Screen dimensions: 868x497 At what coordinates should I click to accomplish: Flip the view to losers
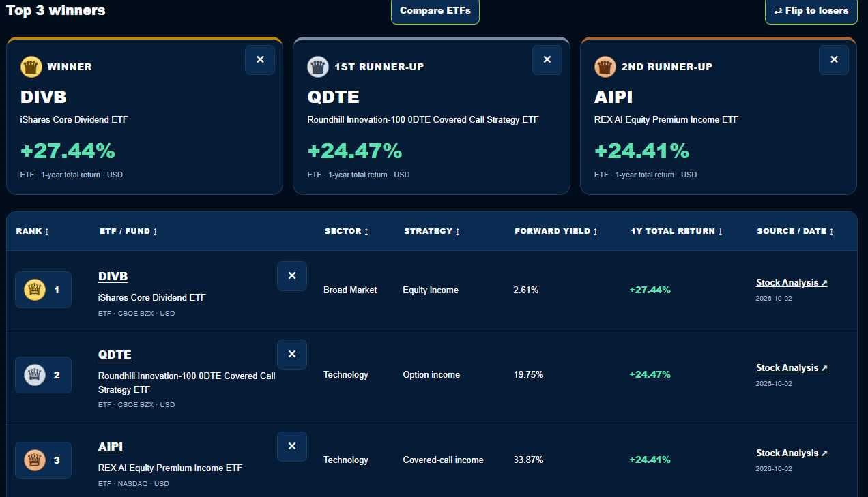pos(811,11)
